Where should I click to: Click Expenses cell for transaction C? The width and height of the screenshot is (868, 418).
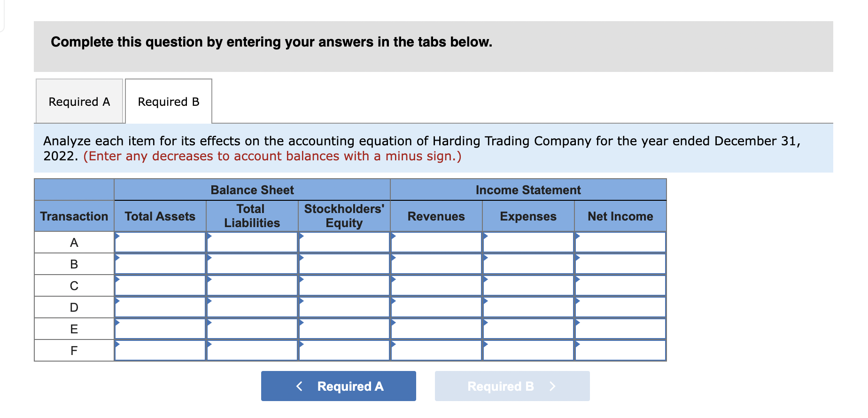[x=528, y=285]
